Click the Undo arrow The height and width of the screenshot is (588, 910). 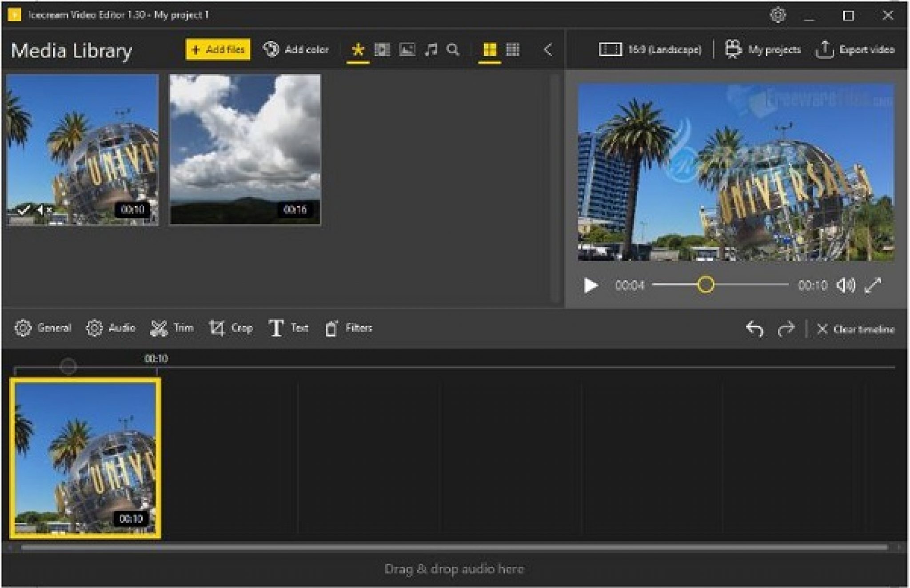click(754, 329)
